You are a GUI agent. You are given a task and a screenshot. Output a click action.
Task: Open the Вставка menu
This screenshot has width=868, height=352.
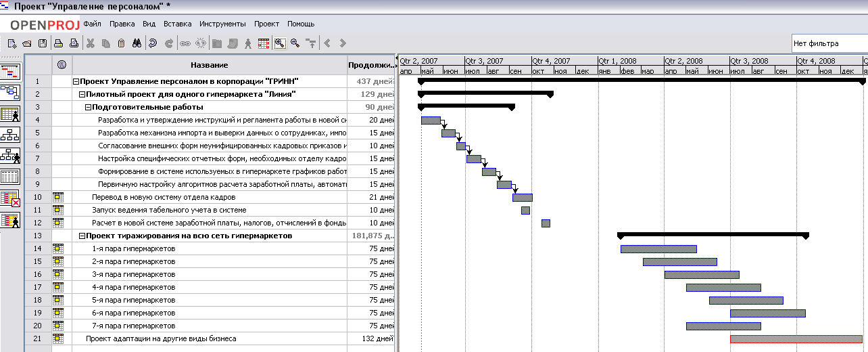click(x=178, y=24)
